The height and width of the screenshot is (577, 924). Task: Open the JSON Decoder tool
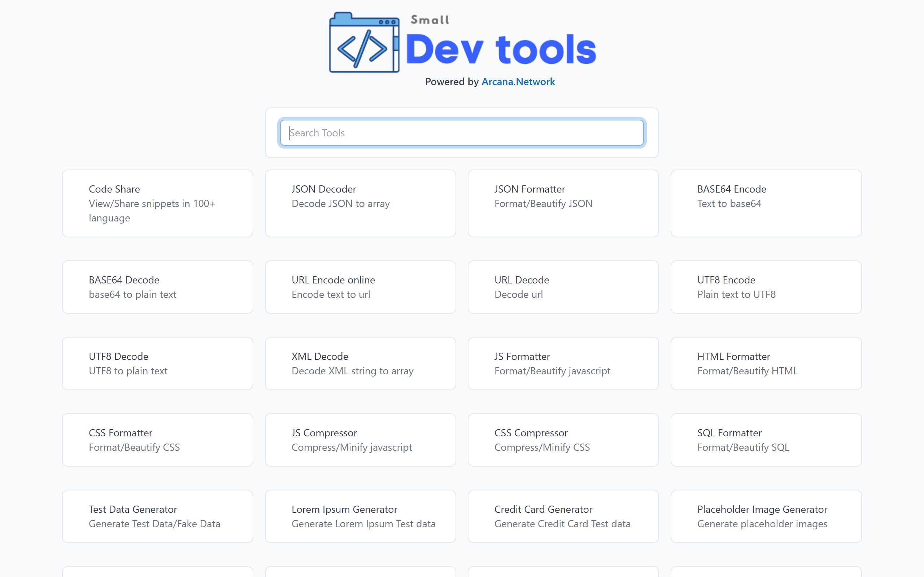[x=360, y=203]
